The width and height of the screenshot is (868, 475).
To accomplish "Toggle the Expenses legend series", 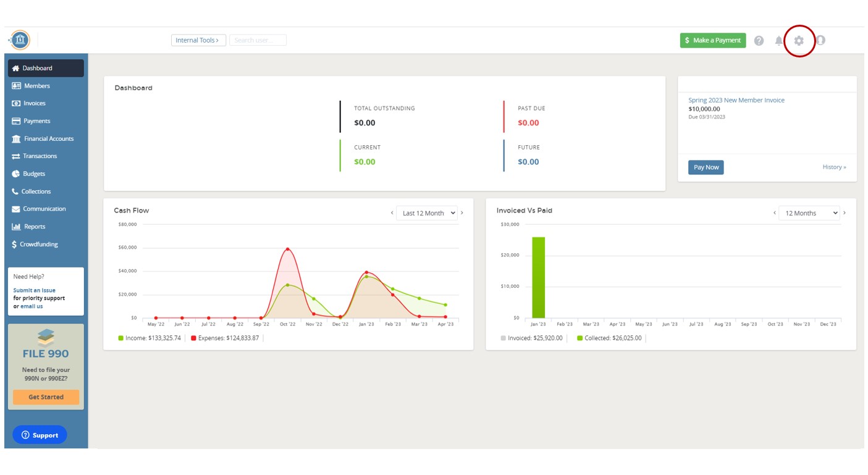I will pos(225,338).
